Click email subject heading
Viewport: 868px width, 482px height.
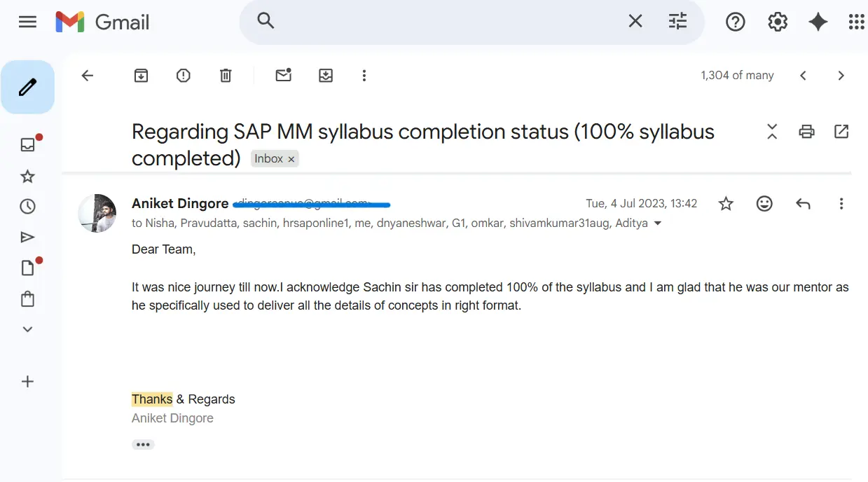423,144
